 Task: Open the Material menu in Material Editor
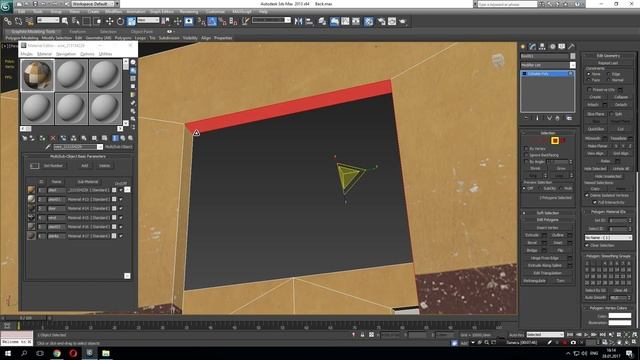[44, 54]
